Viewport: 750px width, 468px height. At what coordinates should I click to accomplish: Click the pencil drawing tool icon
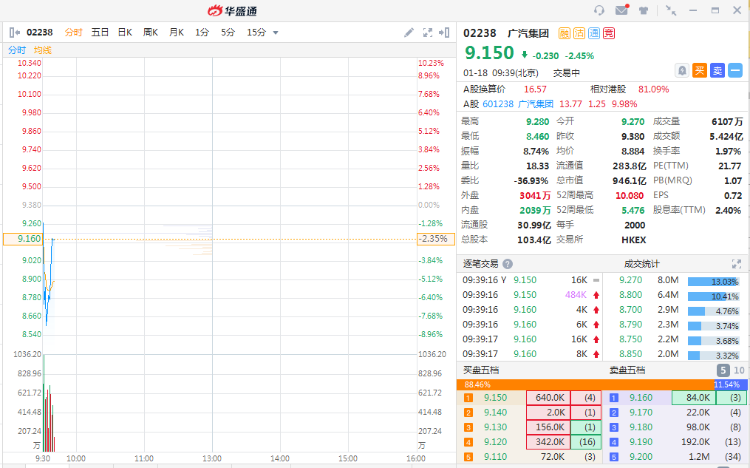pos(408,32)
